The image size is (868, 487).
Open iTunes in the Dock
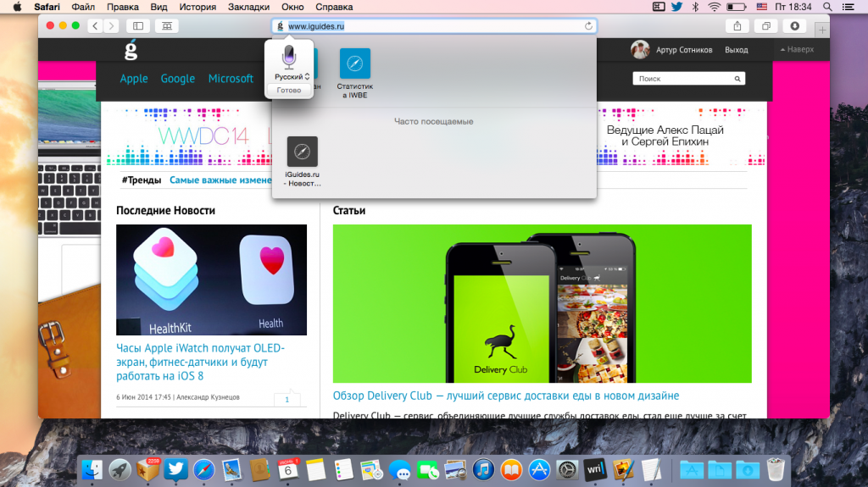(x=483, y=470)
